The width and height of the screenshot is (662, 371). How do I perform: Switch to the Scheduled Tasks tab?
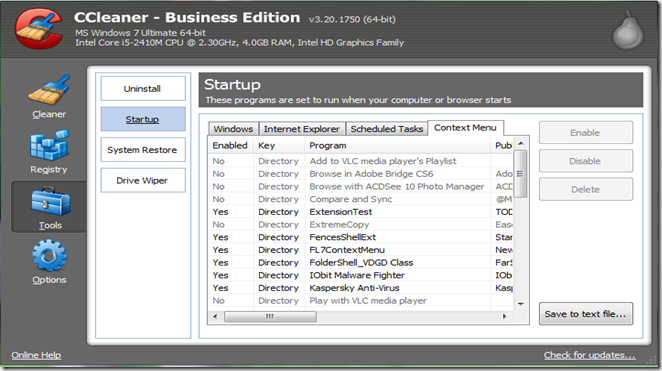(x=387, y=129)
